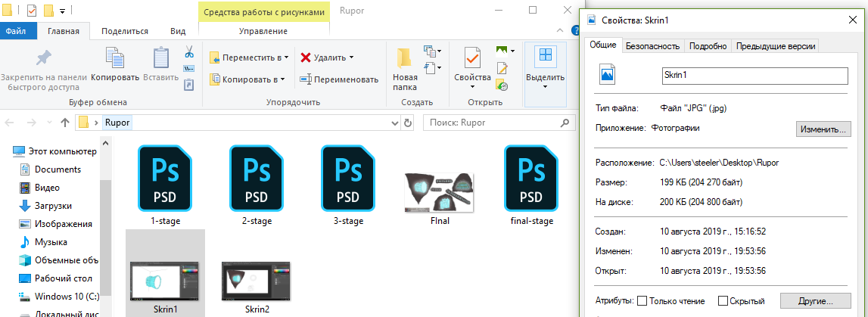Customize Quick Access Toolbar dropdown arrow
This screenshot has height=317, width=868.
tap(62, 11)
